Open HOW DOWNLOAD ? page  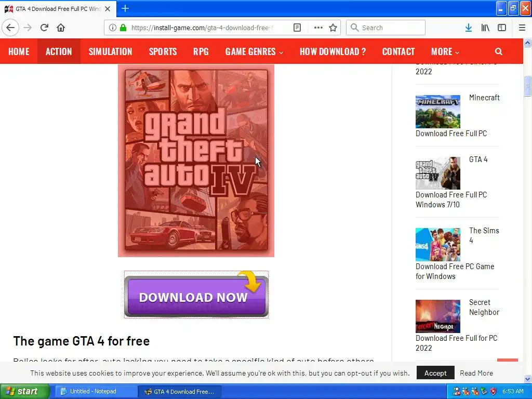(333, 51)
